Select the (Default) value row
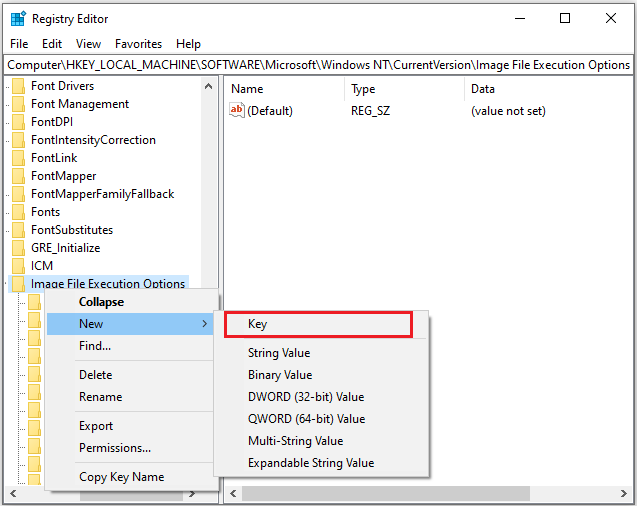 coord(270,111)
